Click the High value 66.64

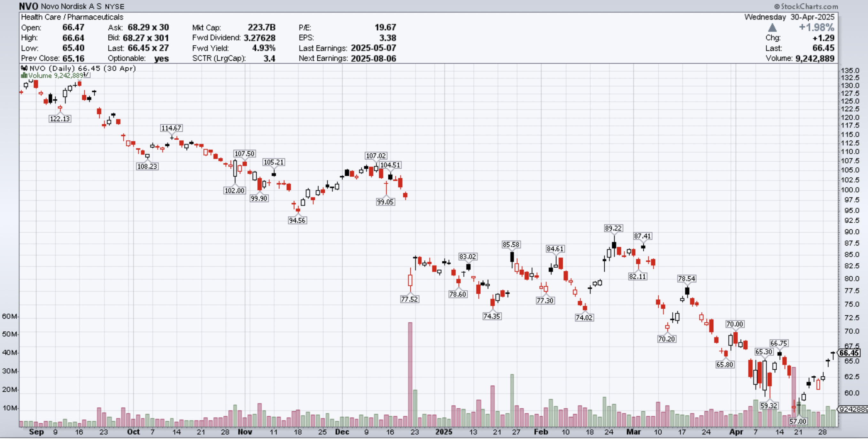73,38
